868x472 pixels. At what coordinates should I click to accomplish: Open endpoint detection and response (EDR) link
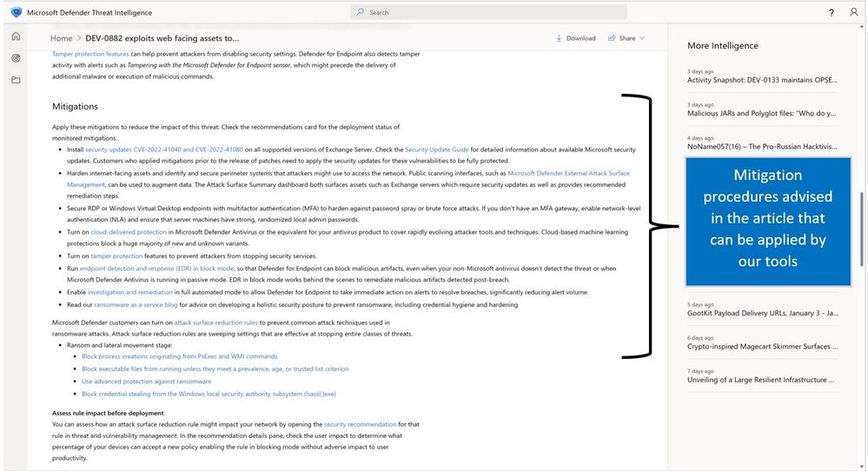click(x=156, y=269)
